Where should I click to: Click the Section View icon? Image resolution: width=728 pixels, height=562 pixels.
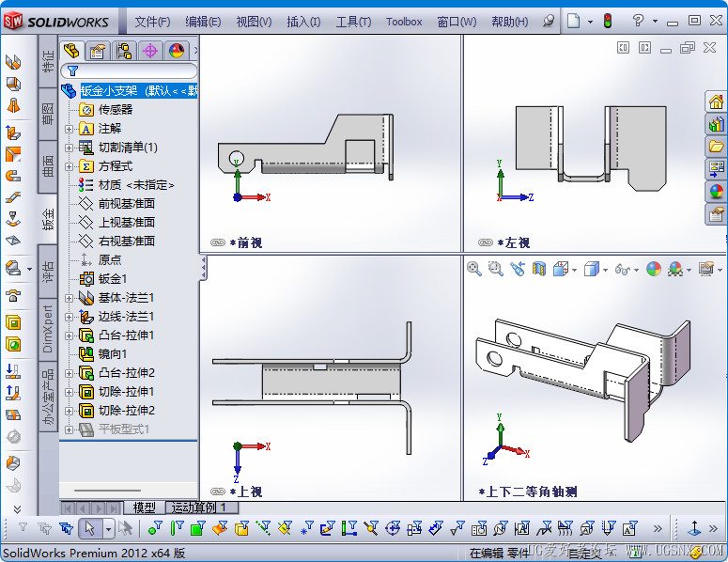(x=538, y=269)
